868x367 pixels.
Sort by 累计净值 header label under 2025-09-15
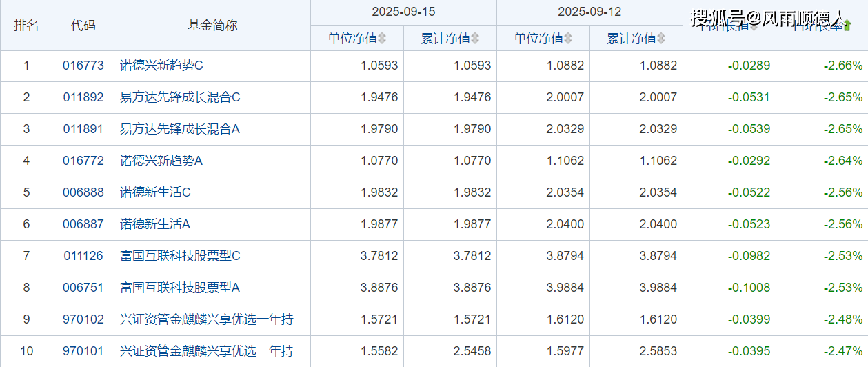445,39
